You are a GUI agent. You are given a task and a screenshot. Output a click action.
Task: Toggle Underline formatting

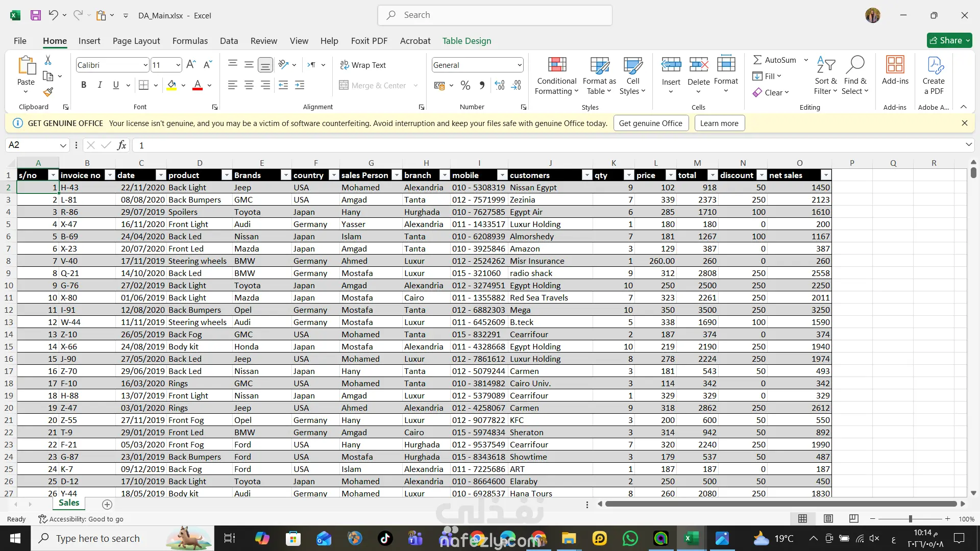click(116, 85)
